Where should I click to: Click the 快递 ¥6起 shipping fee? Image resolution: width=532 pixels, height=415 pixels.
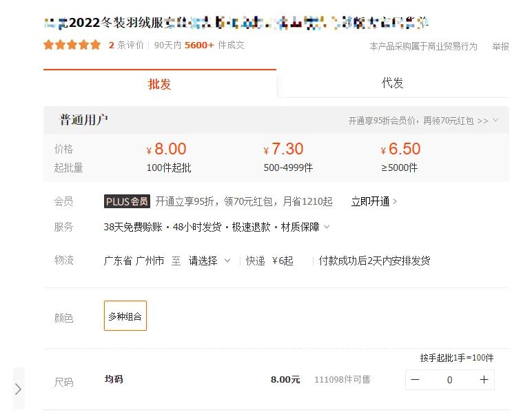(x=269, y=261)
